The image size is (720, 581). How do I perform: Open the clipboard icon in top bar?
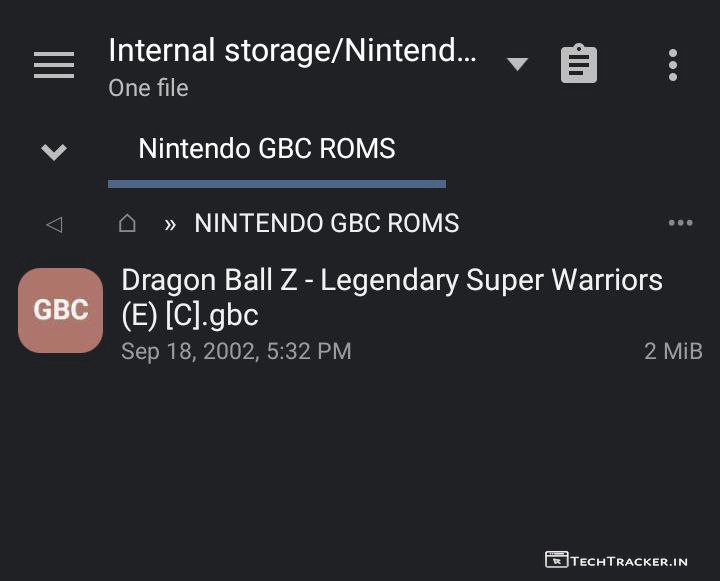[x=579, y=65]
